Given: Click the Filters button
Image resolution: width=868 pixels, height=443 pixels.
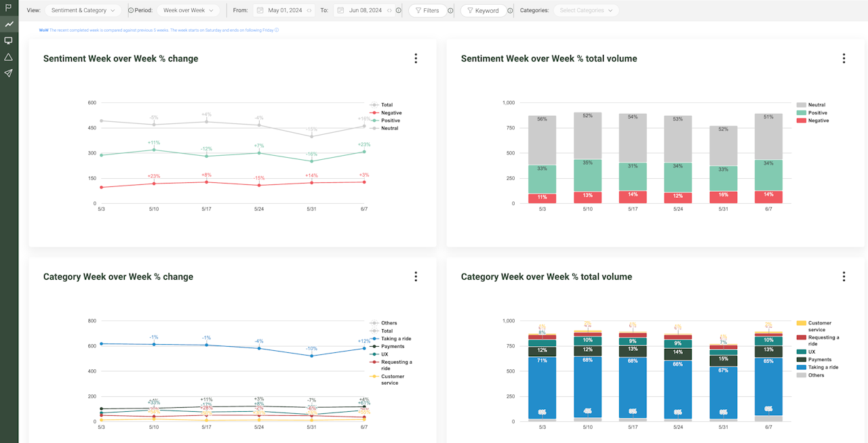Looking at the screenshot, I should 427,11.
